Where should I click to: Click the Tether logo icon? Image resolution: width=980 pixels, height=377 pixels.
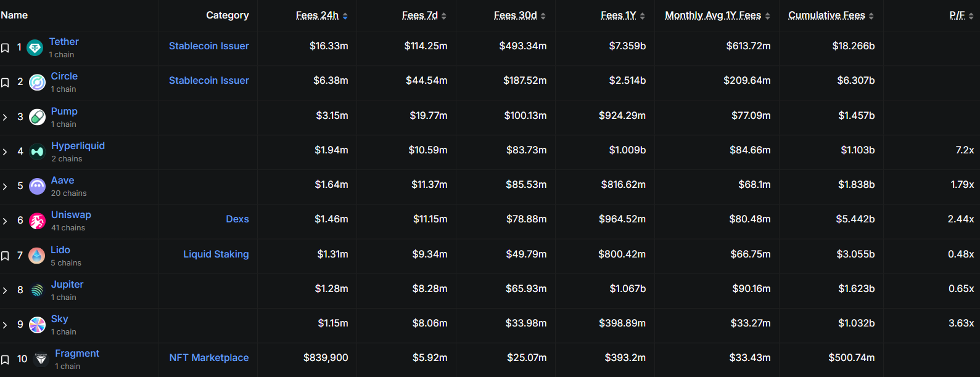click(x=35, y=47)
